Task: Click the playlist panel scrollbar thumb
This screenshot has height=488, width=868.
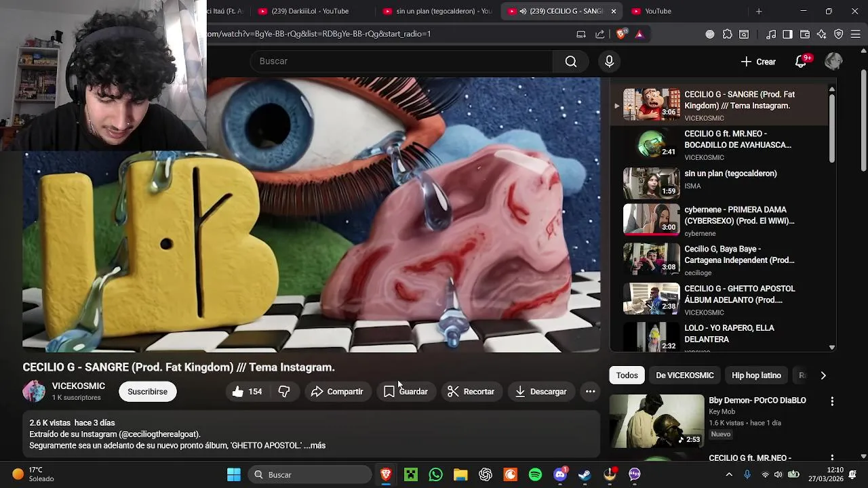Action: 832,128
